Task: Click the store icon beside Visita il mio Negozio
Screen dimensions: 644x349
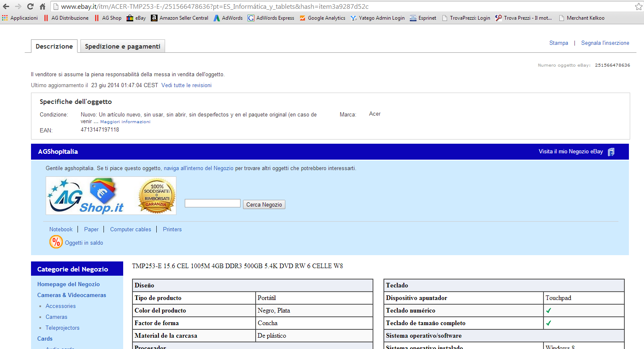Action: click(x=611, y=152)
